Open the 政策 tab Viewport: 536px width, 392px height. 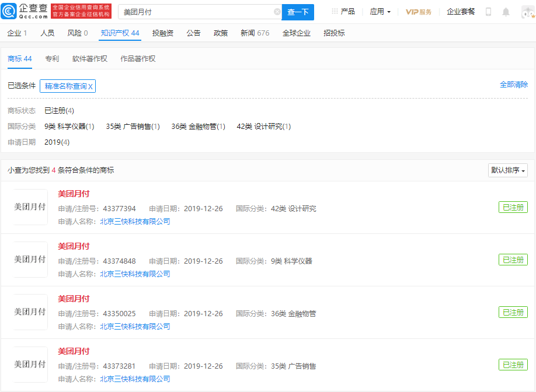(x=221, y=33)
